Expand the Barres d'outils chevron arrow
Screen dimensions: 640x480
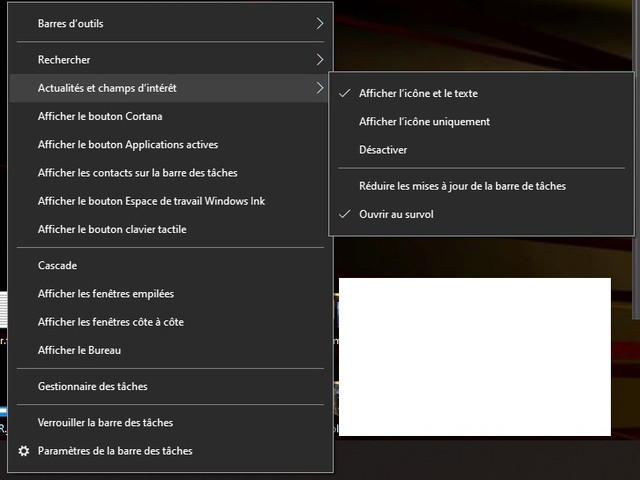pyautogui.click(x=320, y=24)
